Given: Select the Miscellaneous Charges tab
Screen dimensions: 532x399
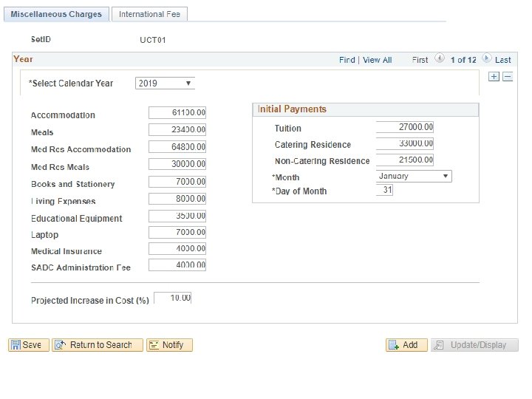Looking at the screenshot, I should pyautogui.click(x=57, y=14).
